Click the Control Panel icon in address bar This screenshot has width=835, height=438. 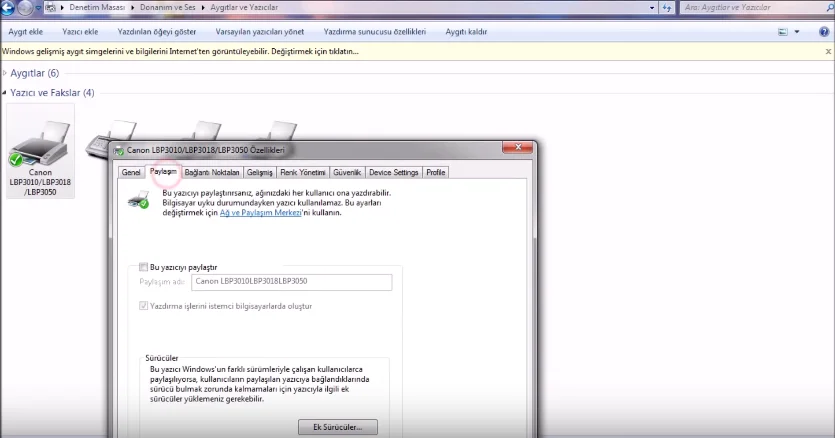(x=51, y=7)
